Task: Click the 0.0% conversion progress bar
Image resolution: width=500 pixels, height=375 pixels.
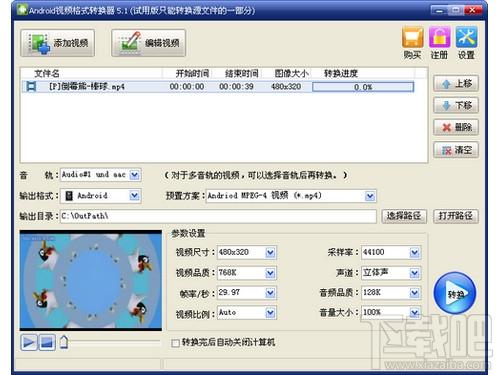Action: 363,87
